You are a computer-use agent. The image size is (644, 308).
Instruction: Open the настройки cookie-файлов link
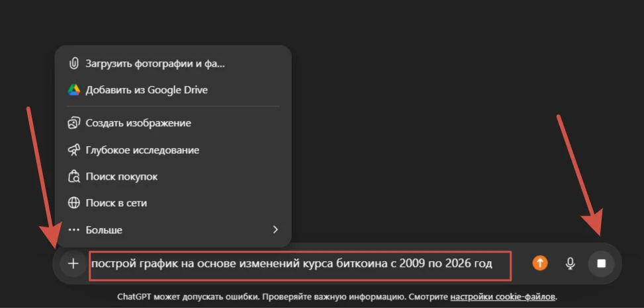(x=503, y=297)
